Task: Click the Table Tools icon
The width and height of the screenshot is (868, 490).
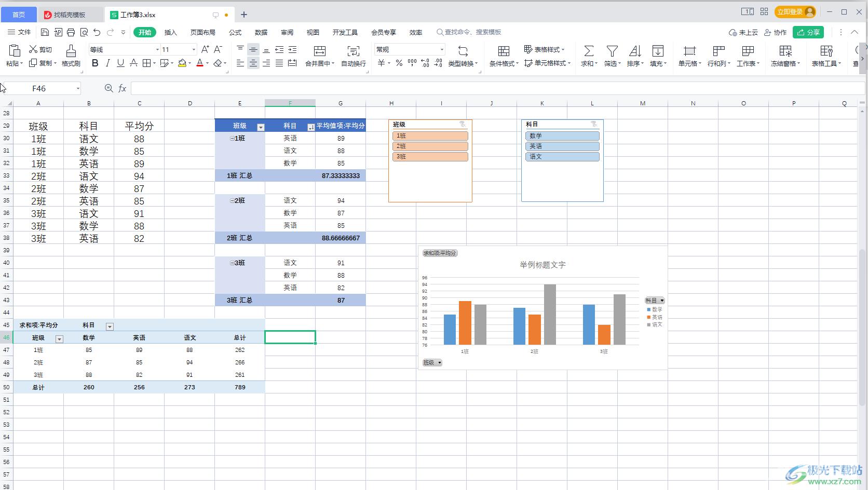Action: [826, 51]
